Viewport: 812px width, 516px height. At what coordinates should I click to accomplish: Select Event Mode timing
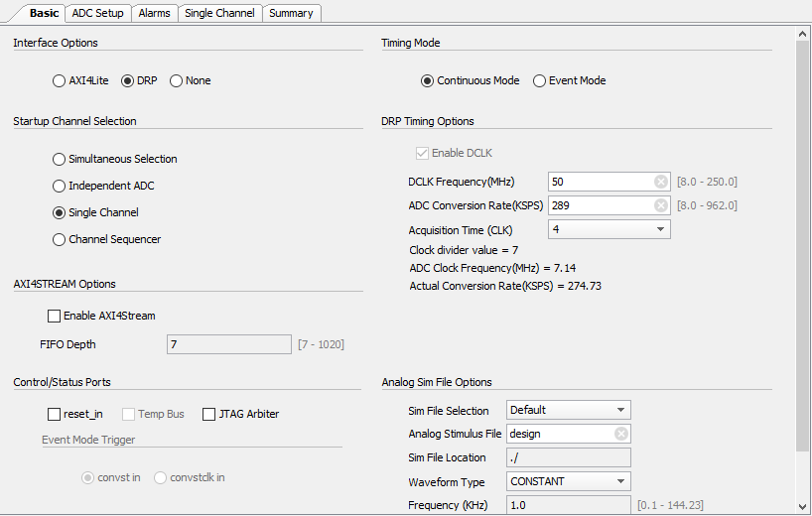click(x=540, y=81)
